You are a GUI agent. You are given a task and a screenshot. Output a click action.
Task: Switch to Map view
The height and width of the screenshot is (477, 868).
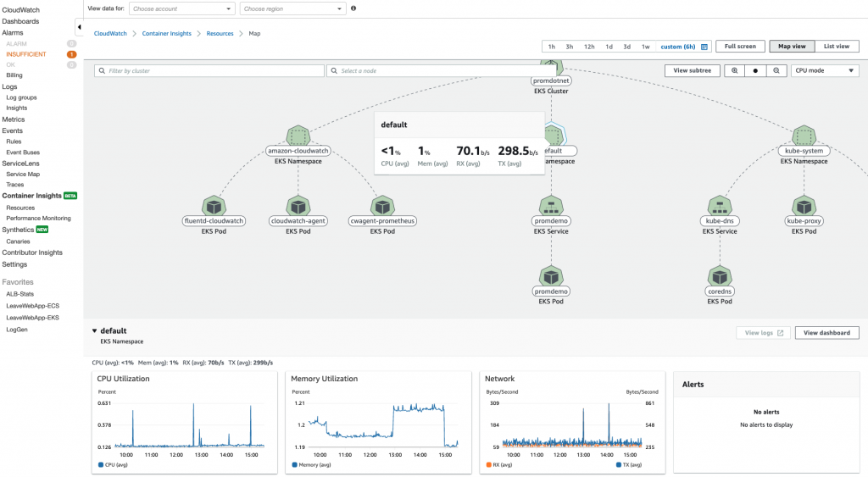click(x=792, y=47)
